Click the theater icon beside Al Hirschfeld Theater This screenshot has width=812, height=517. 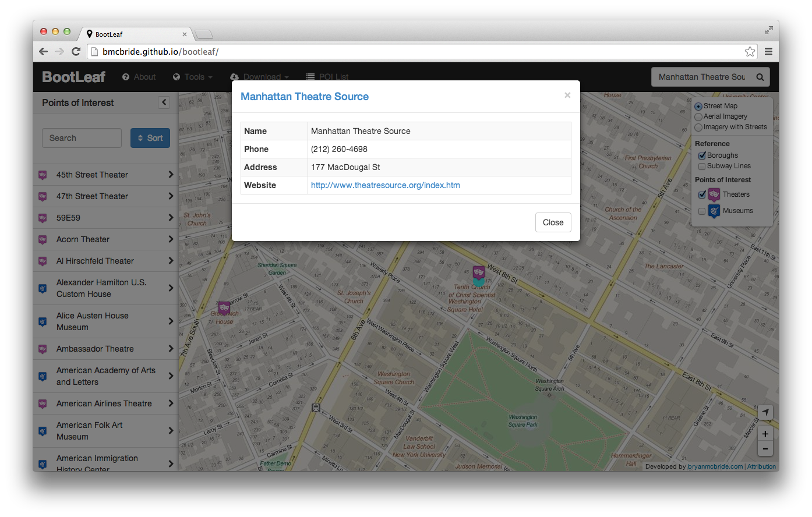[43, 261]
